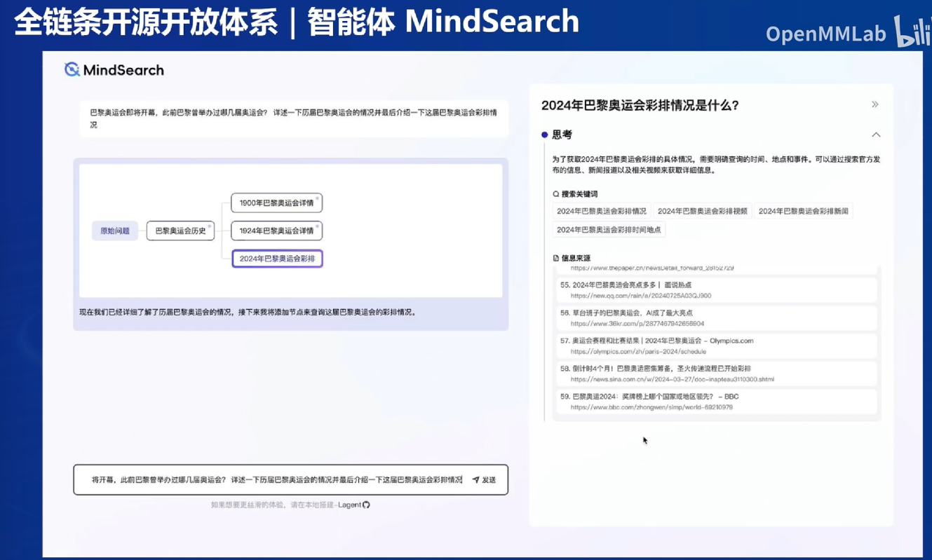Open the 1924年巴黎奥运会详情 node
The width and height of the screenshot is (932, 560).
pos(276,231)
